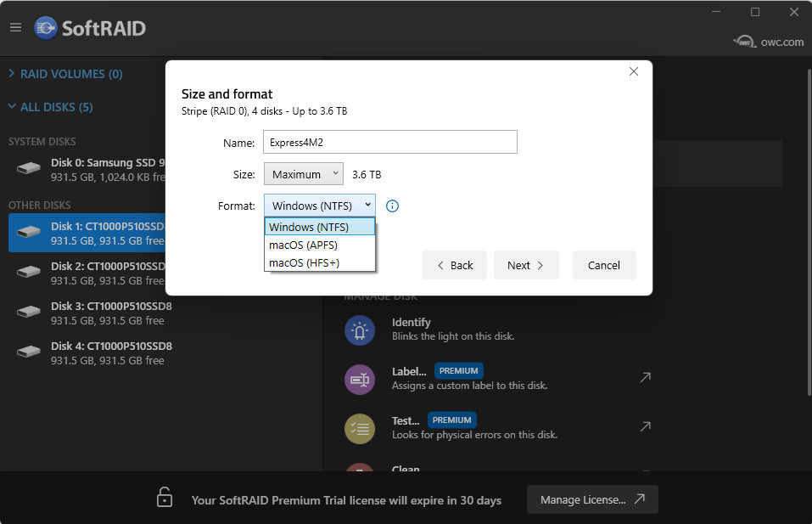Collapse the ALL DISKS (5) section

click(50, 107)
